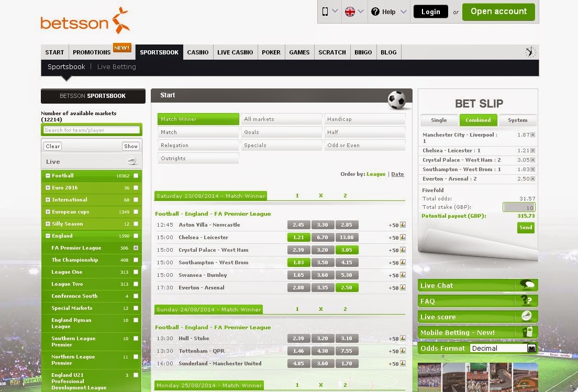Screen dimensions: 578x392
Task: Tick The Championship checkbox
Action: click(x=136, y=260)
